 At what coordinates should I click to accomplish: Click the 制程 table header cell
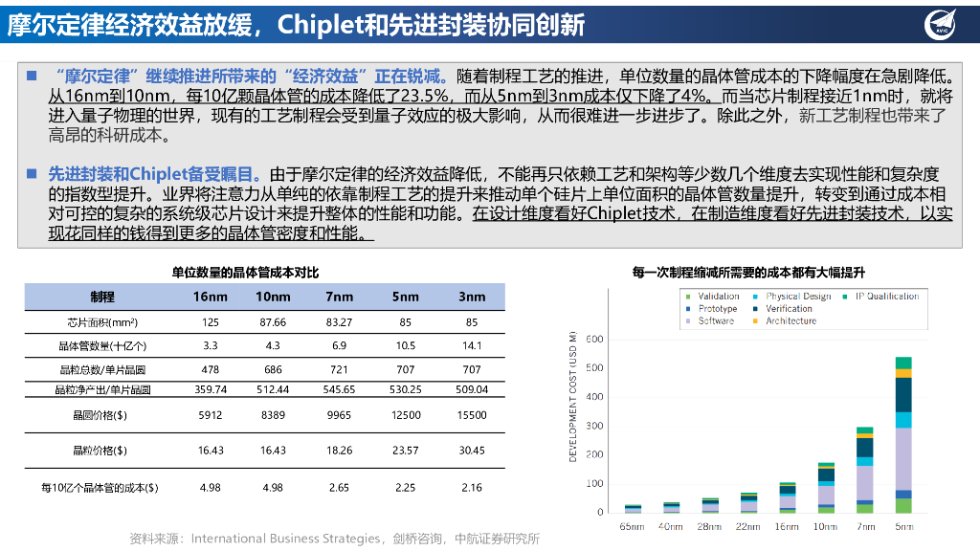[x=101, y=297]
